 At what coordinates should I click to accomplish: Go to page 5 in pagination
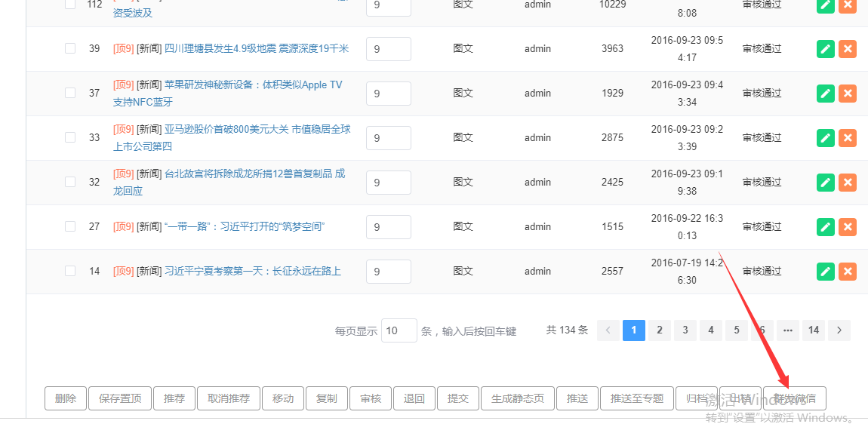pyautogui.click(x=737, y=330)
